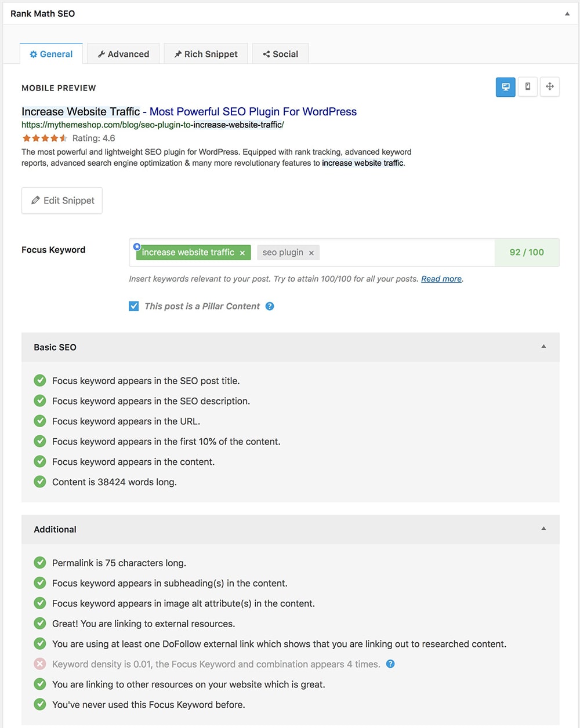The image size is (580, 728).
Task: Open the Social tab
Action: pos(281,54)
